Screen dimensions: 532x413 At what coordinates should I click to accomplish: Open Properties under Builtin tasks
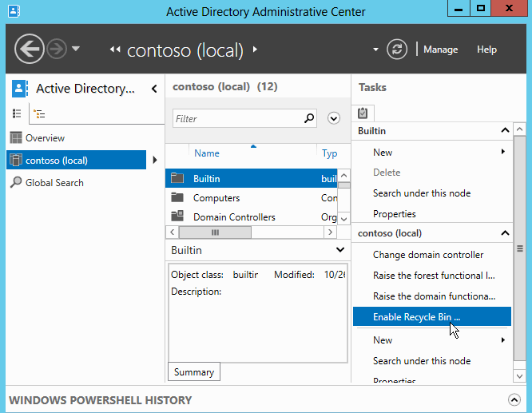point(395,214)
